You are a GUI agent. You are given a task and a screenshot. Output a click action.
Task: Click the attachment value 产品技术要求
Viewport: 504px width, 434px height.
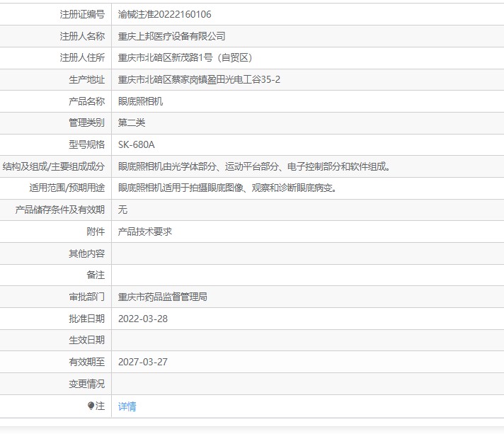(x=145, y=232)
